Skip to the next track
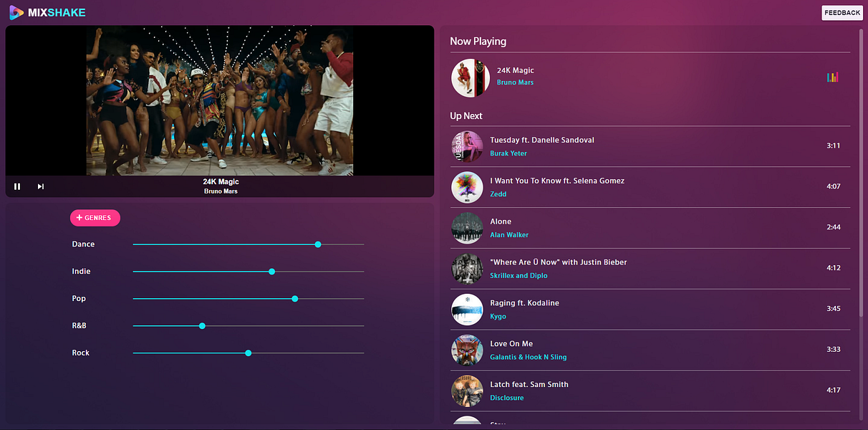Image resolution: width=868 pixels, height=430 pixels. coord(41,186)
